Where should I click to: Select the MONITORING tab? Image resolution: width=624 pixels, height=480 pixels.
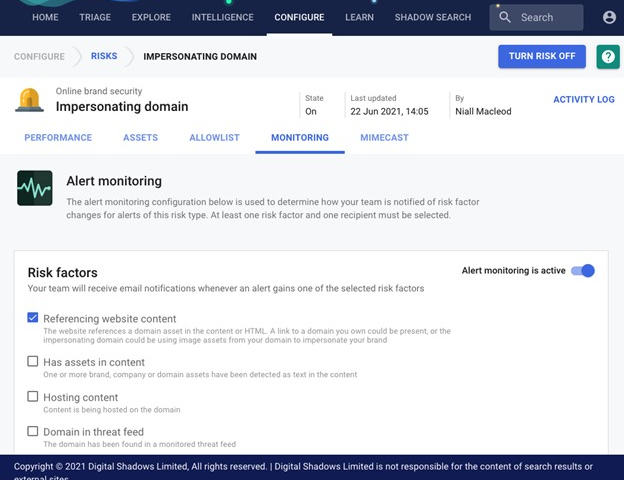click(x=300, y=138)
